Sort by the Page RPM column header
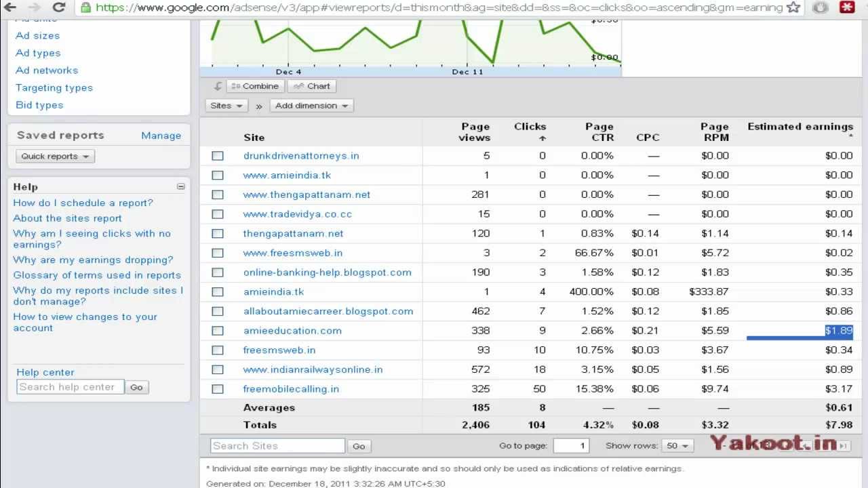Screen dimensions: 868x488 click(715, 132)
